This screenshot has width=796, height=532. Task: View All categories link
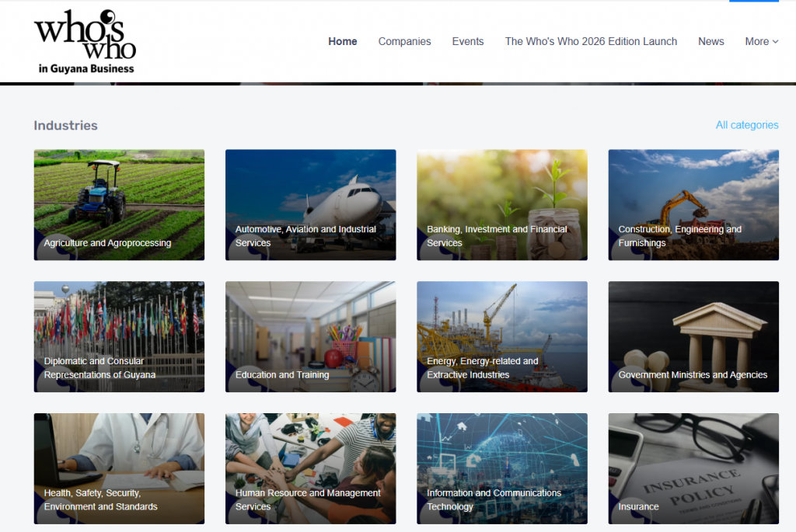746,125
